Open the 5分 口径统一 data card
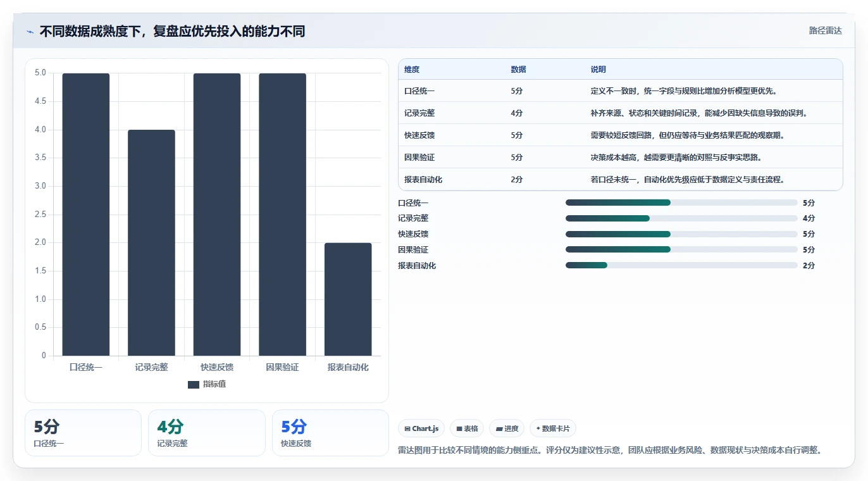Viewport: 868px width, 481px height. [83, 433]
